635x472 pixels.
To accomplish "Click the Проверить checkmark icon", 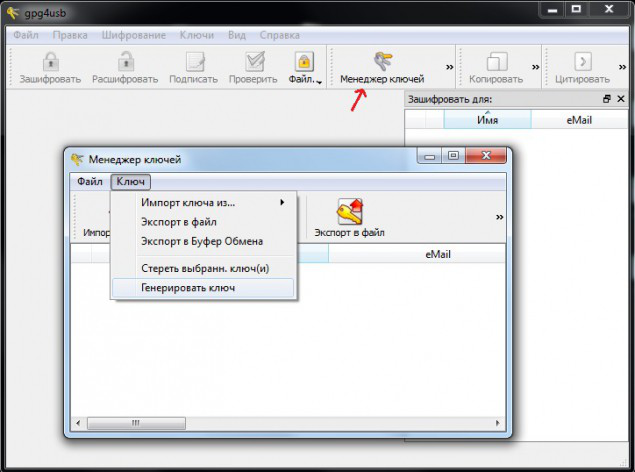I will tap(255, 62).
